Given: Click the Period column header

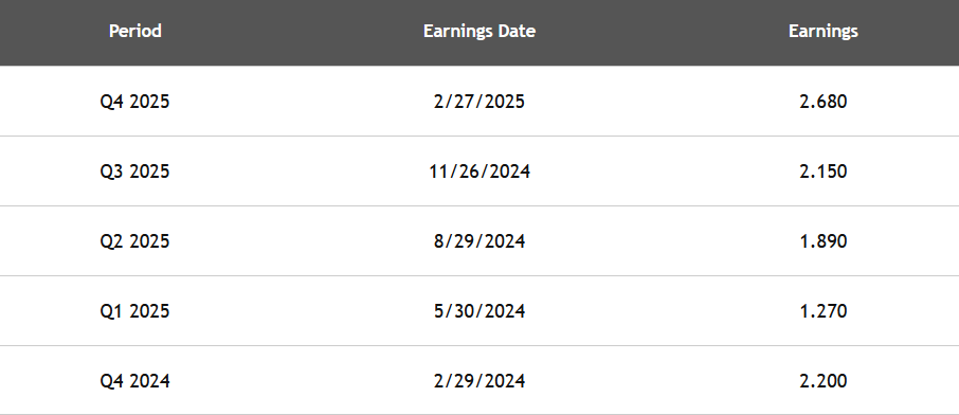Looking at the screenshot, I should [x=135, y=31].
